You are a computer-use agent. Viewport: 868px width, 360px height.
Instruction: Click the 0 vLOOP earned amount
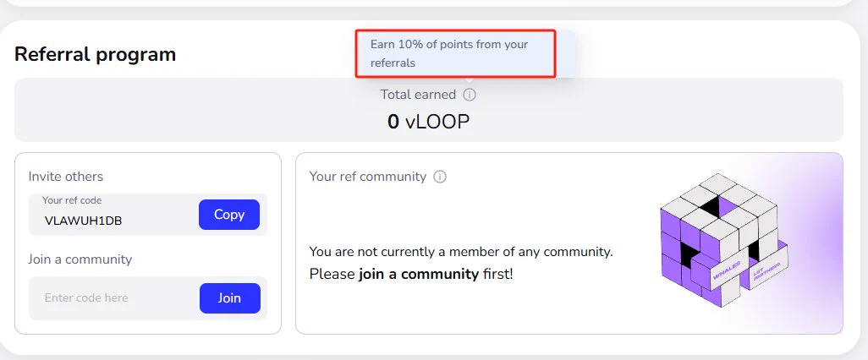click(428, 122)
